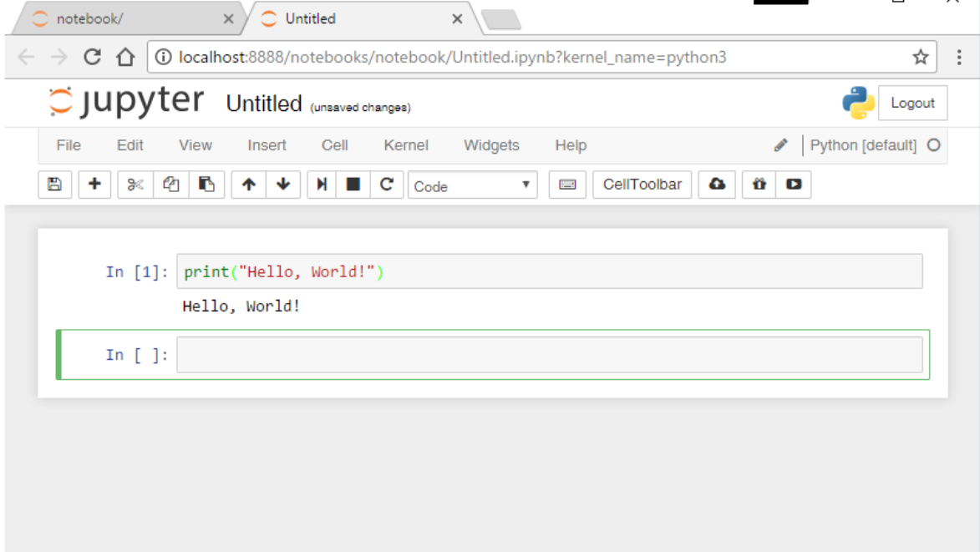Screen dimensions: 980x552
Task: Move the selected cell down
Action: 283,185
